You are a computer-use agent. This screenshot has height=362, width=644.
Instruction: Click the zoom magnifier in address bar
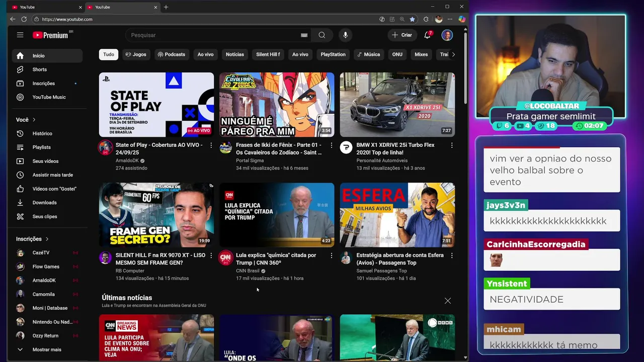click(x=402, y=19)
